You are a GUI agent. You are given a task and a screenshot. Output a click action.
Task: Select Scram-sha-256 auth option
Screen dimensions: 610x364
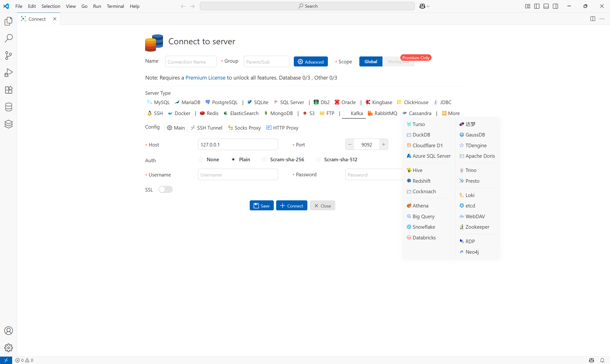click(264, 159)
